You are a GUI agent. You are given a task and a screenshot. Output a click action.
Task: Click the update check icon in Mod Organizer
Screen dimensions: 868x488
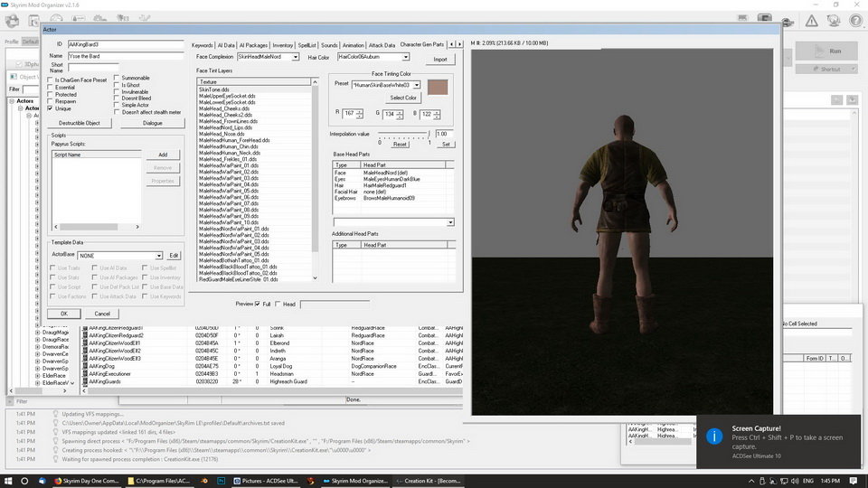coord(833,21)
